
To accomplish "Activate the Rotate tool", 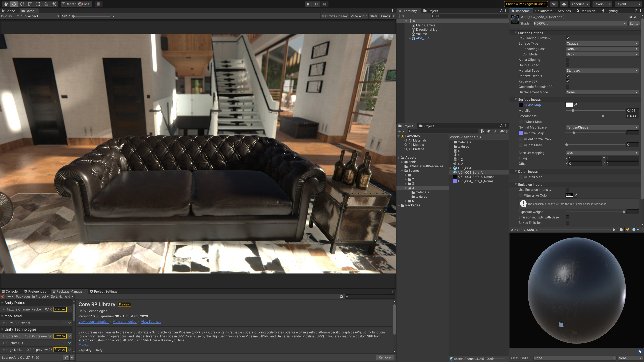I will click(x=22, y=4).
